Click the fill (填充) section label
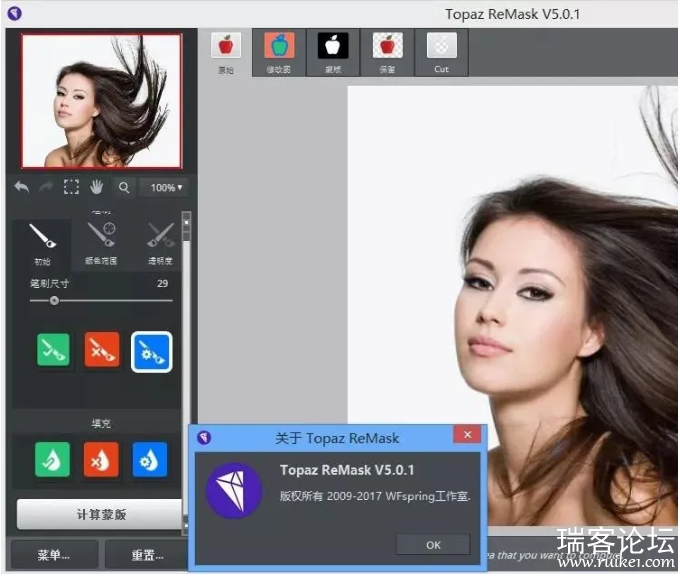The image size is (680, 577). click(101, 424)
